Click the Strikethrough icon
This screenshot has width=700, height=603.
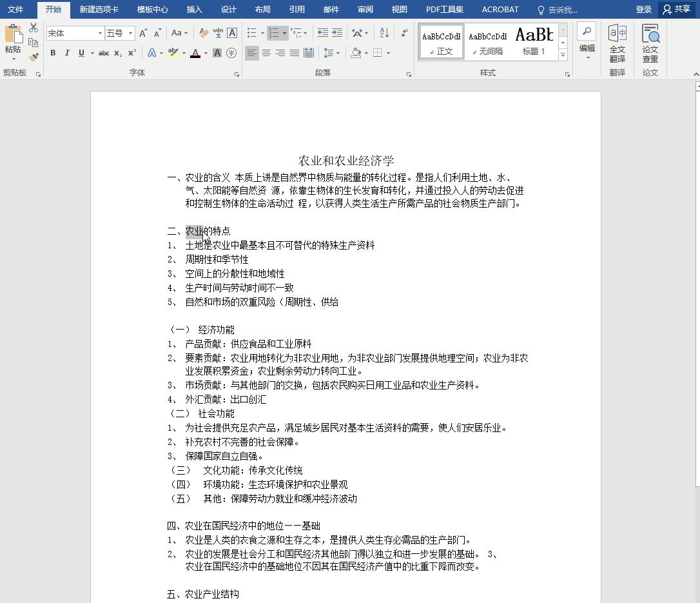[104, 53]
